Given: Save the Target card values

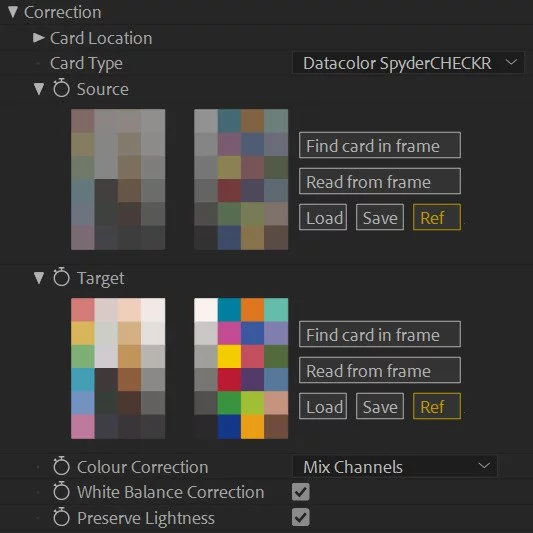Looking at the screenshot, I should [x=380, y=406].
